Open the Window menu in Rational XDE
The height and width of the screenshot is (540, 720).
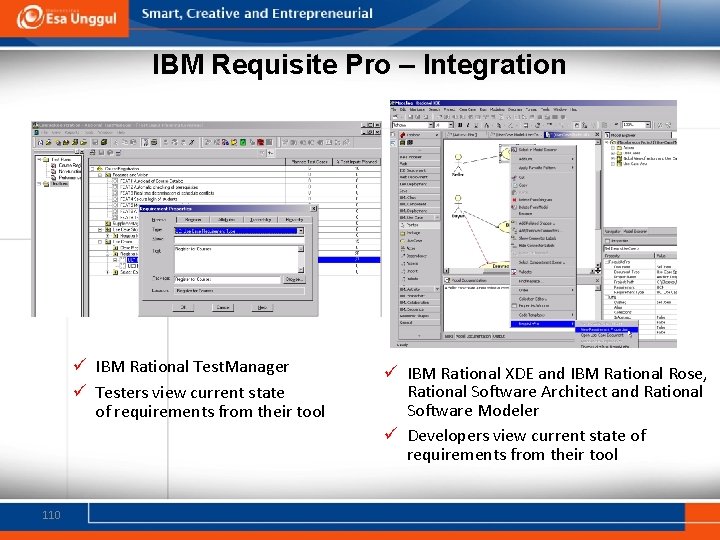(559, 110)
